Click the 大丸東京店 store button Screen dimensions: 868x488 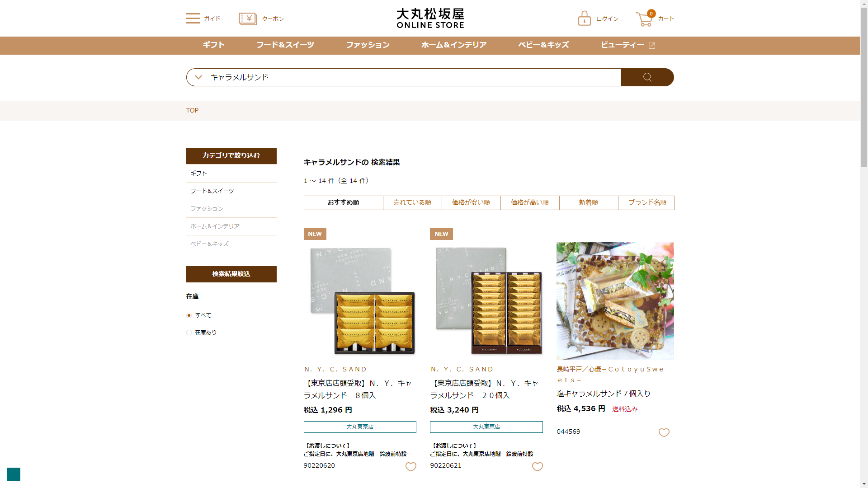(x=359, y=427)
